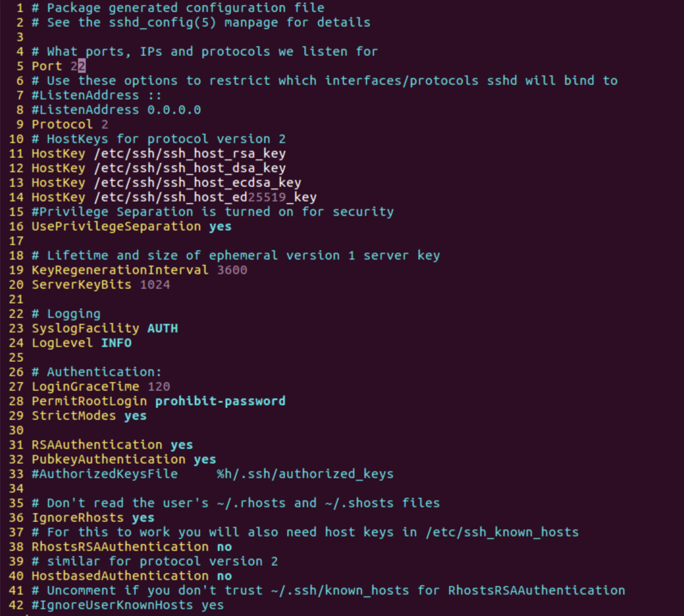Click IgnoreRhosts yes value
Screen dimensions: 684x616
coord(143,517)
